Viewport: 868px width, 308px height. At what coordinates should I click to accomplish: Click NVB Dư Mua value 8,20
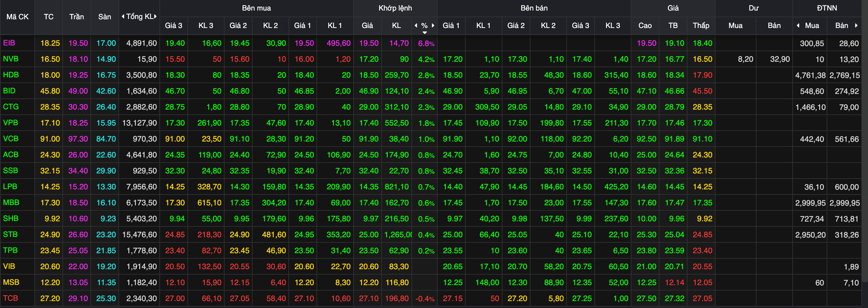tap(745, 59)
